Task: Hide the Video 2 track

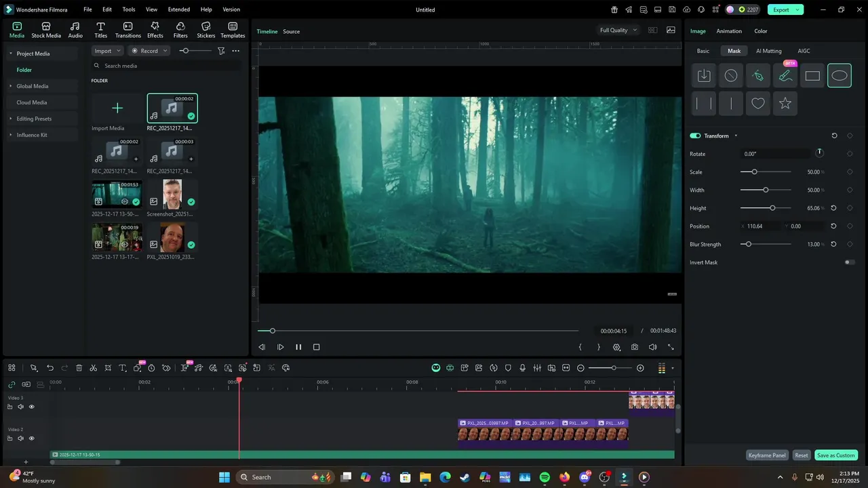Action: pos(31,439)
